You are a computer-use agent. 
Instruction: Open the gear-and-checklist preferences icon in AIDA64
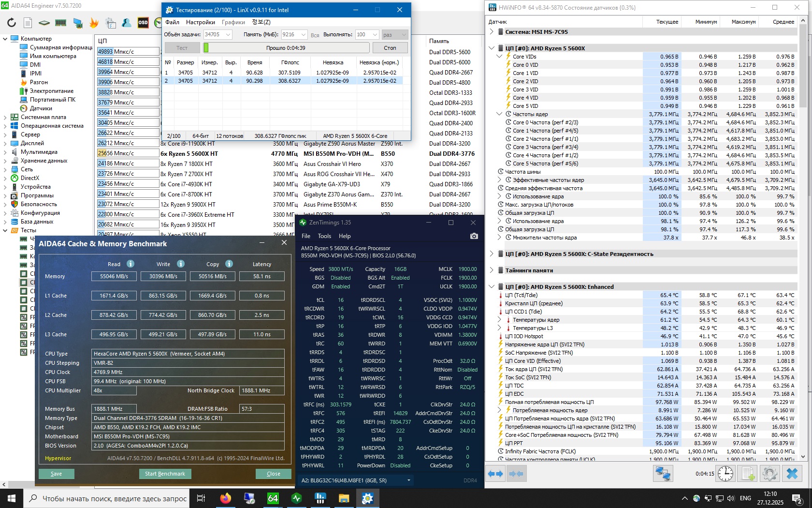(111, 22)
